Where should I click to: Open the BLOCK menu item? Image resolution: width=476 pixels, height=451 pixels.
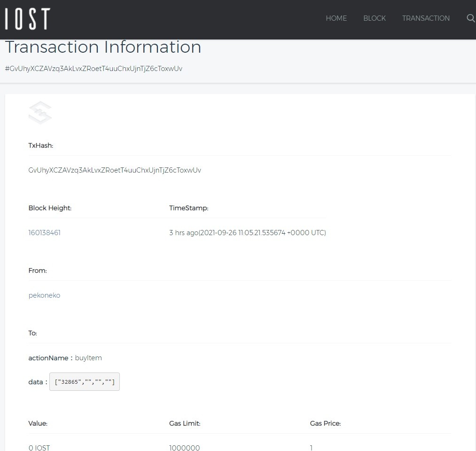375,18
